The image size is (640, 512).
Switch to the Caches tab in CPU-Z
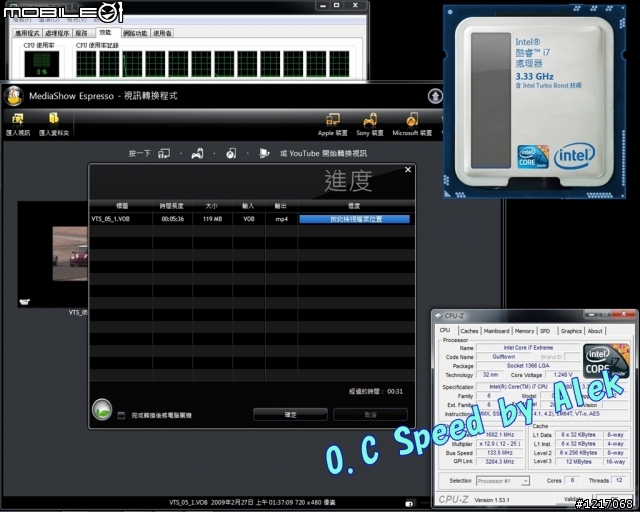[x=469, y=331]
